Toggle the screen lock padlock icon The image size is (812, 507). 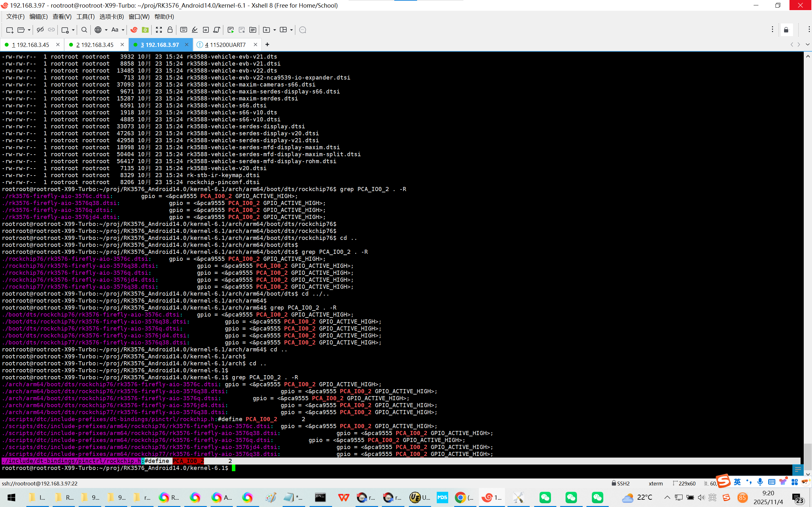[x=170, y=30]
